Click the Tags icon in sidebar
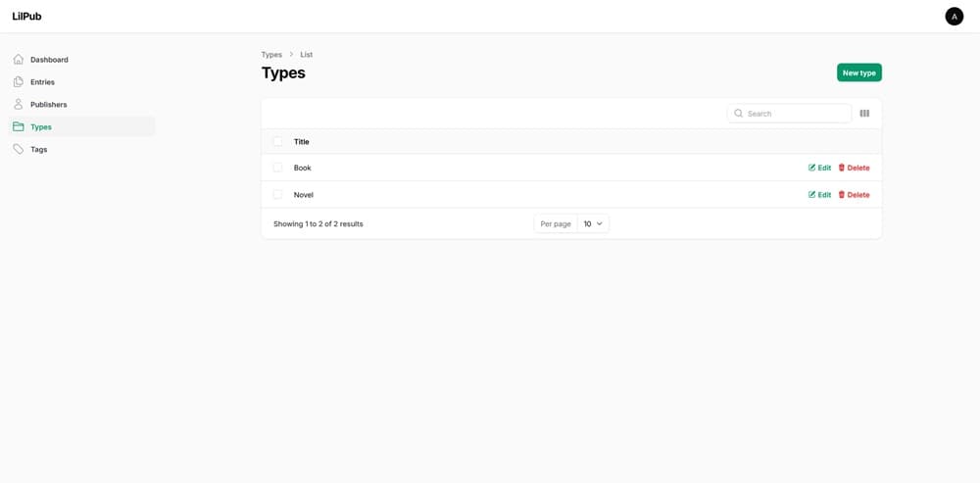The image size is (980, 483). coord(18,150)
